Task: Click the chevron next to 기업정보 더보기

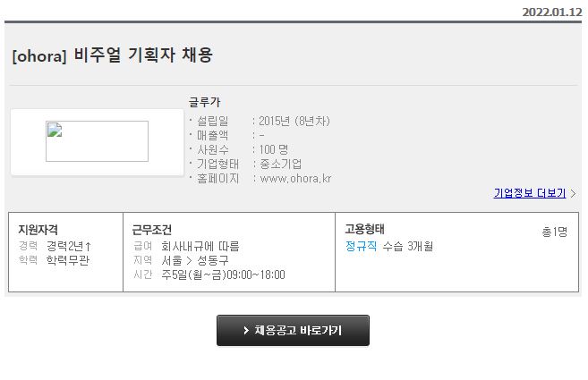Action: click(573, 193)
